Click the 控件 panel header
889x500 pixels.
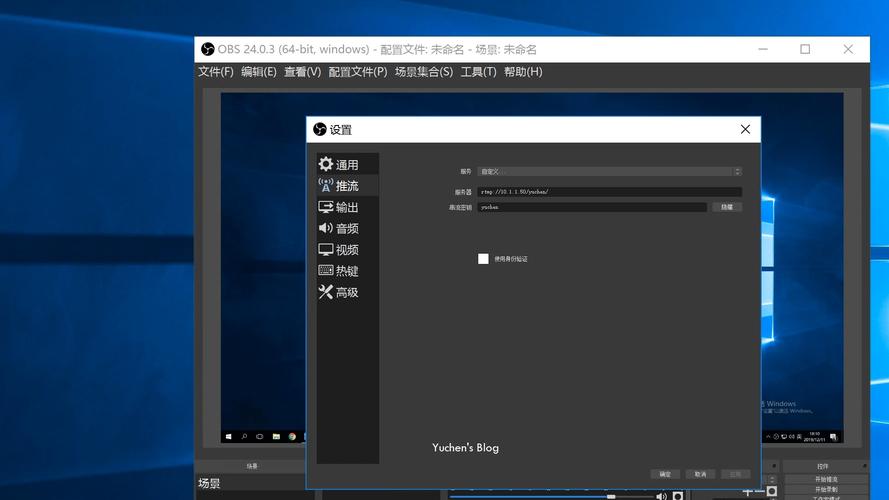pyautogui.click(x=823, y=466)
